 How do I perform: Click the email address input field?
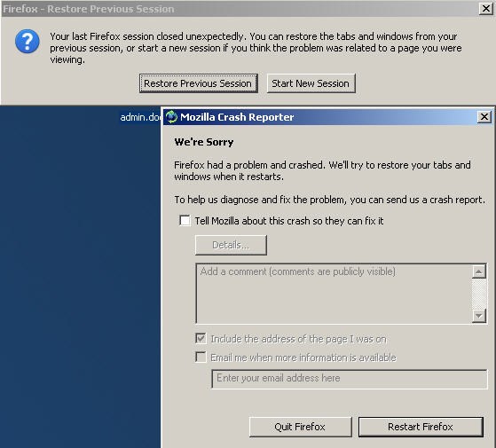350,379
